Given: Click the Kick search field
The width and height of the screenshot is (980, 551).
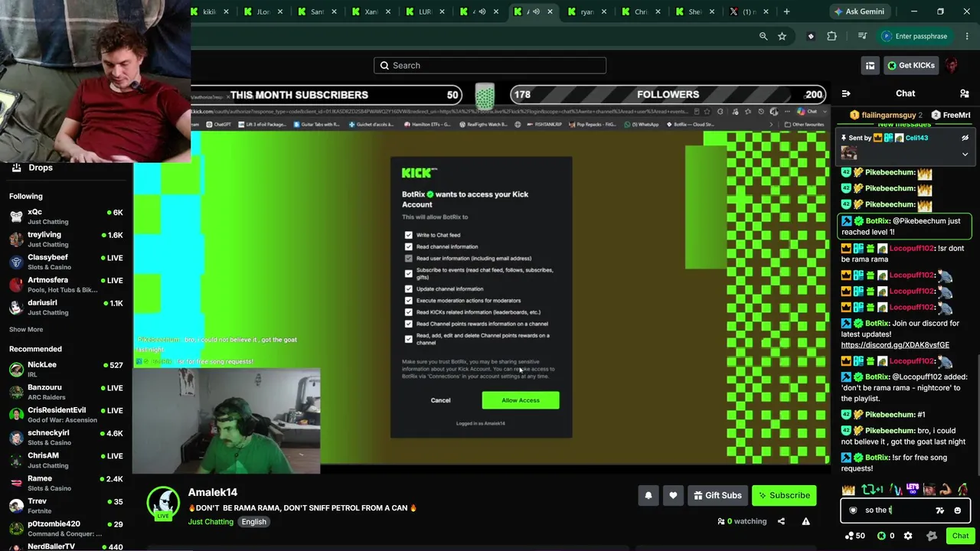Looking at the screenshot, I should pyautogui.click(x=490, y=65).
